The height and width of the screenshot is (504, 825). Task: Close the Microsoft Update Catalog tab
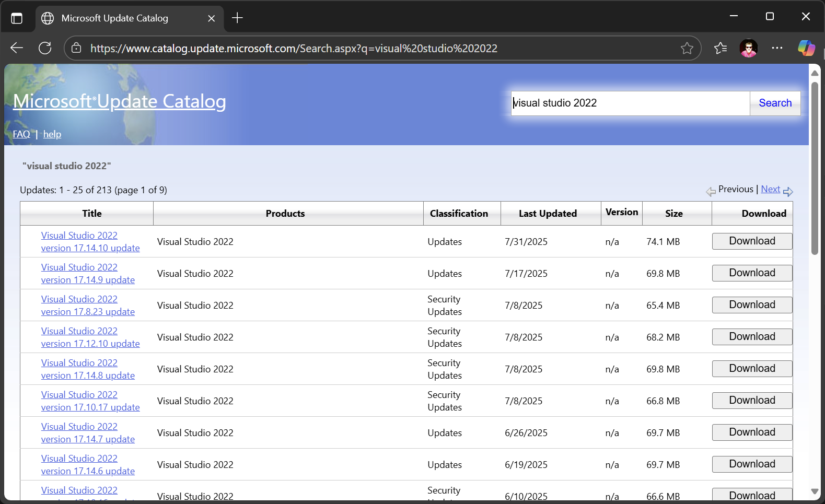coord(211,18)
